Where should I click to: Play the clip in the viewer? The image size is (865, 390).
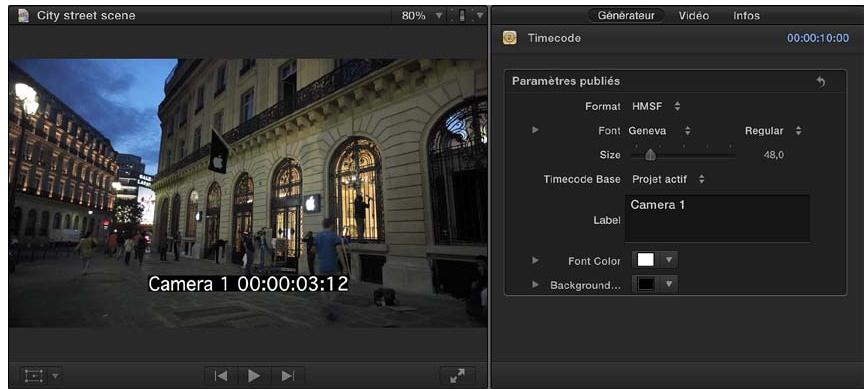coord(254,376)
